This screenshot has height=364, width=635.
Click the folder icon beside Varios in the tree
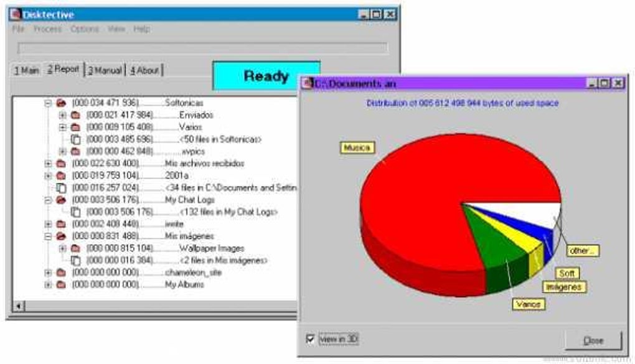click(x=75, y=127)
